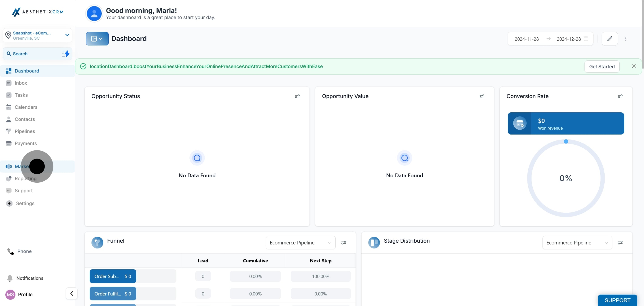644x306 pixels.
Task: Open Support in sidebar
Action: click(x=38, y=191)
